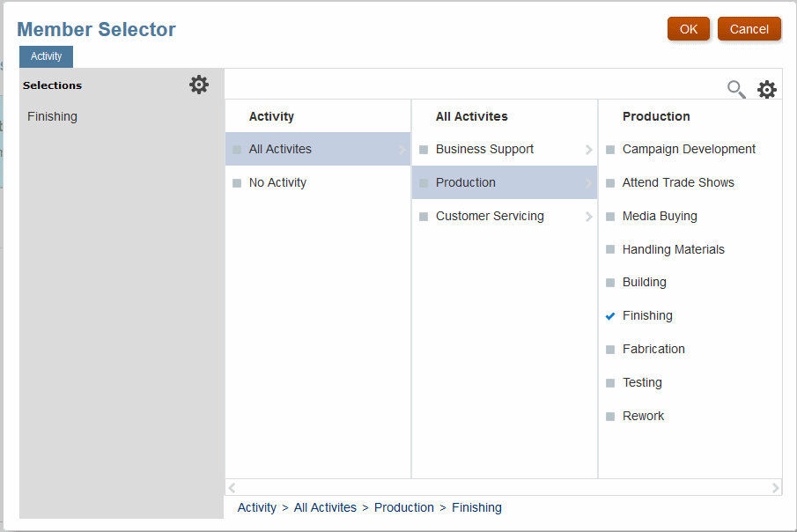Screen dimensions: 797x532
Task: Check the Campaign Development selection box
Action: click(610, 150)
